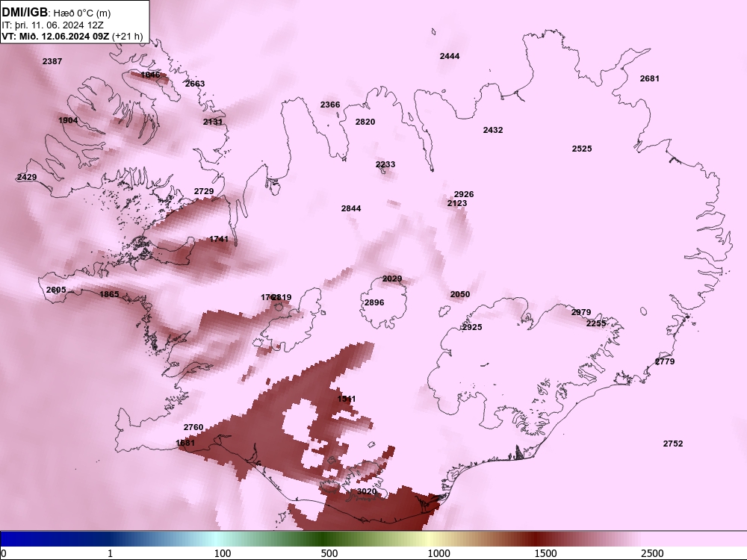
Task: Click the value 2844 on map
Action: coord(351,208)
